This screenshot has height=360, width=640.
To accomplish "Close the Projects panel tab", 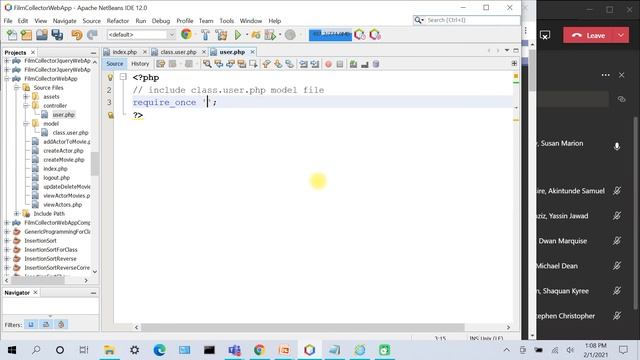I will pyautogui.click(x=33, y=52).
